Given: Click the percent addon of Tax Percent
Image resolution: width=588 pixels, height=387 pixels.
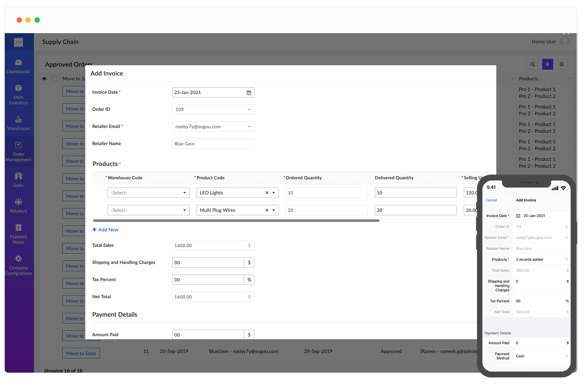Looking at the screenshot, I should [249, 280].
